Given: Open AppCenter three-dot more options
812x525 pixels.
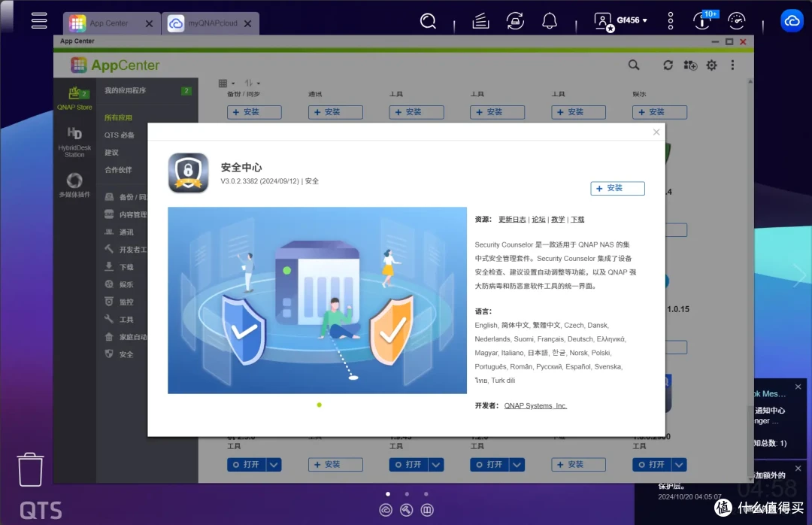Looking at the screenshot, I should point(732,65).
